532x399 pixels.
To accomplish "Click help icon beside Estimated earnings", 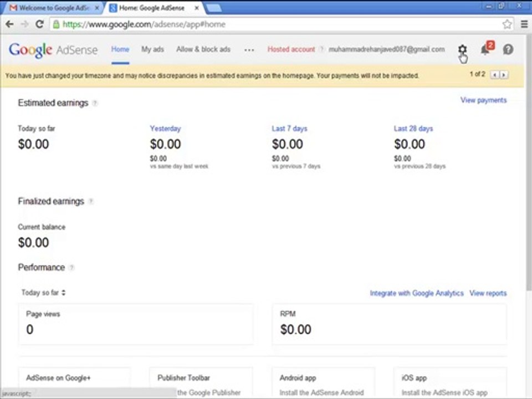I will coord(95,103).
